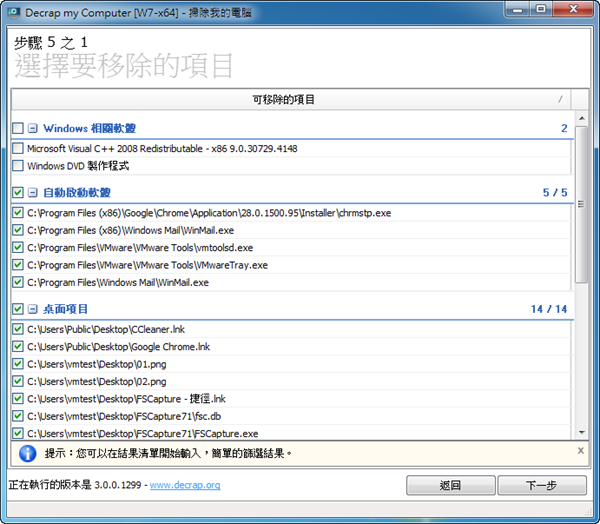
Task: Uncheck the CCleaner.lnk desktop item
Action: tap(18, 329)
